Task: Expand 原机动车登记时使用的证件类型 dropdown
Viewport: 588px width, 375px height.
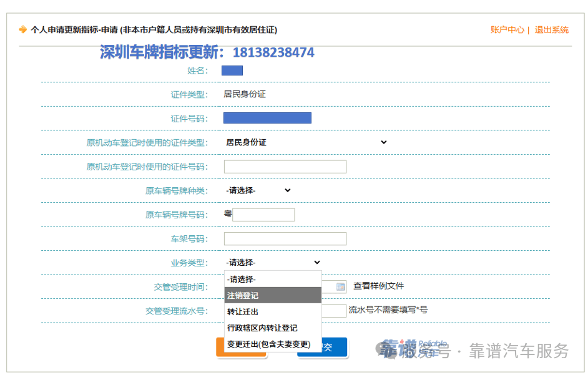Action: pos(306,142)
